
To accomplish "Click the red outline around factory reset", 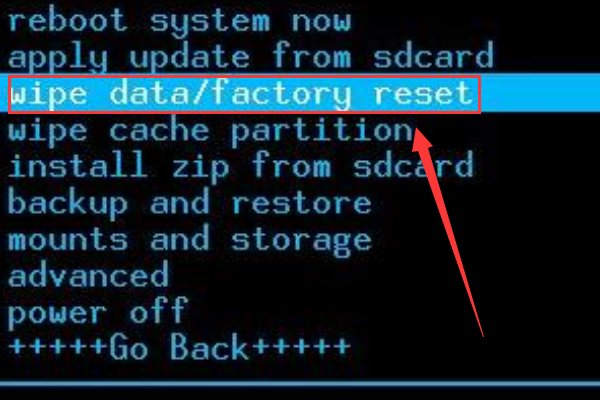I will [x=244, y=95].
